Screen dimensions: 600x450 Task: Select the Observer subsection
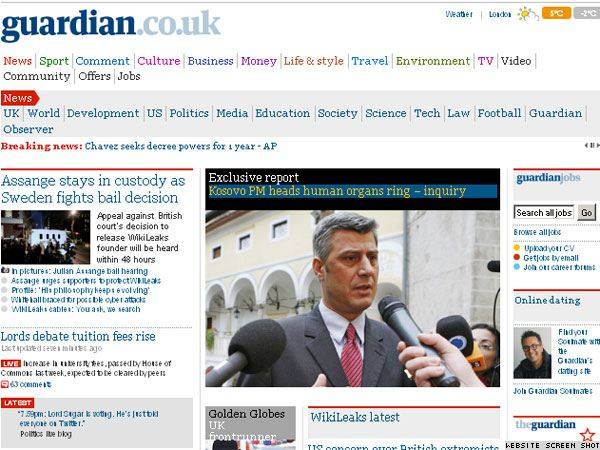[28, 129]
